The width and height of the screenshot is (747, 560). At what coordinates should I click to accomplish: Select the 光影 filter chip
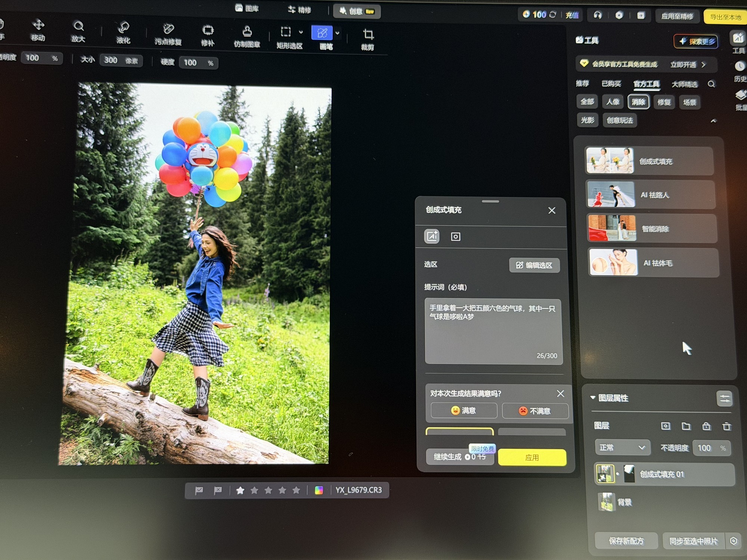pyautogui.click(x=587, y=120)
